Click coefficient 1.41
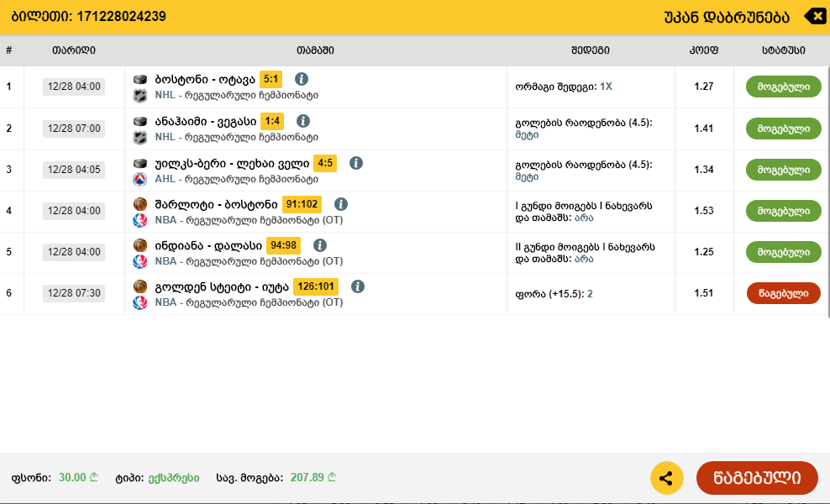 coord(703,129)
